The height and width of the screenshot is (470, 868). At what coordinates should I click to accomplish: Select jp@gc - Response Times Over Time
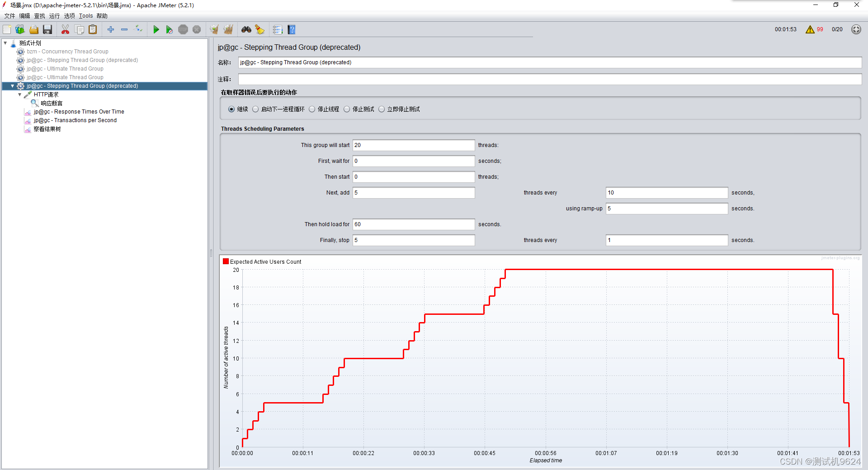(x=79, y=112)
